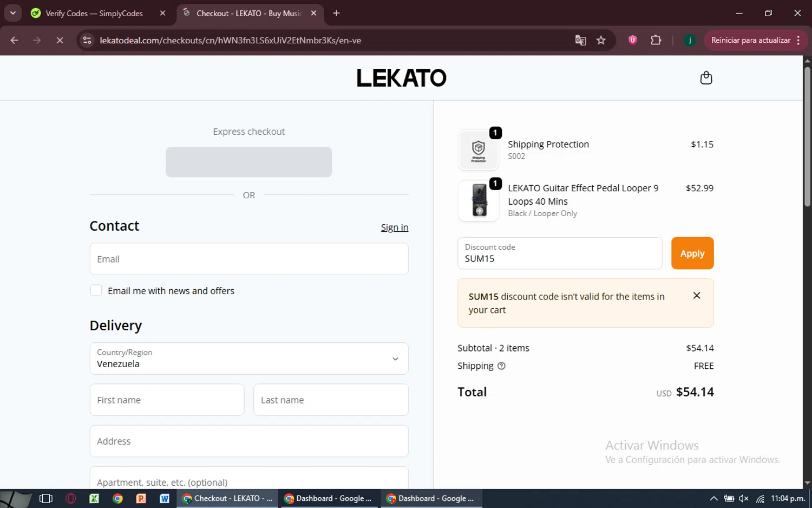Open the Wi-Fi network tray icon
The image size is (812, 508).
760,498
